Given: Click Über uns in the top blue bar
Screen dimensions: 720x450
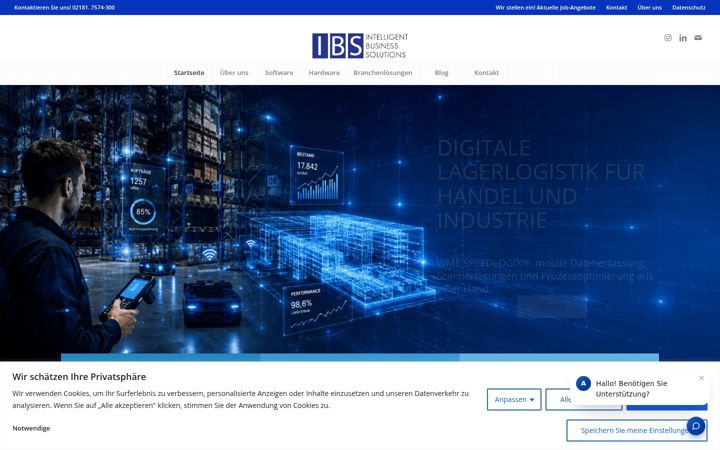Looking at the screenshot, I should click(649, 7).
